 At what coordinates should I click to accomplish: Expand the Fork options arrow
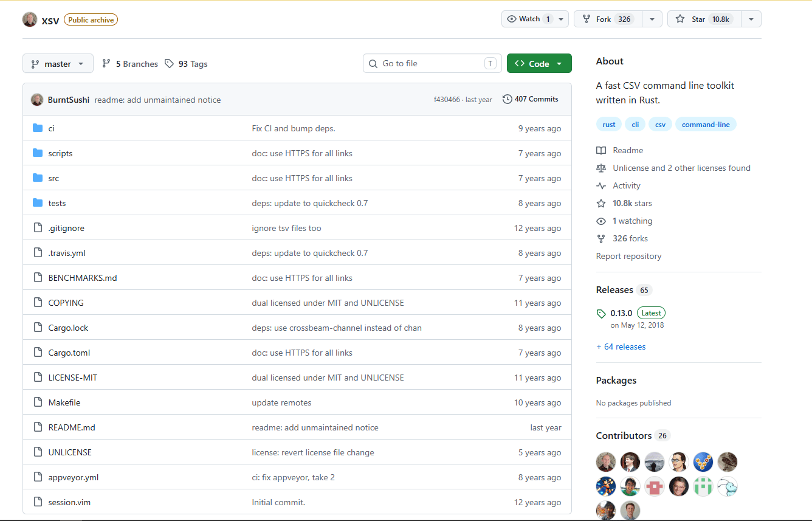pyautogui.click(x=652, y=19)
